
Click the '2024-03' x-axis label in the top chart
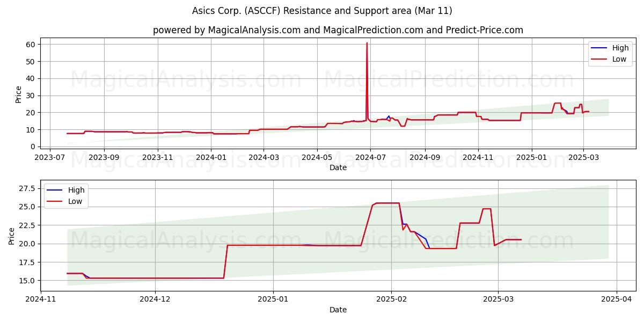(x=264, y=157)
